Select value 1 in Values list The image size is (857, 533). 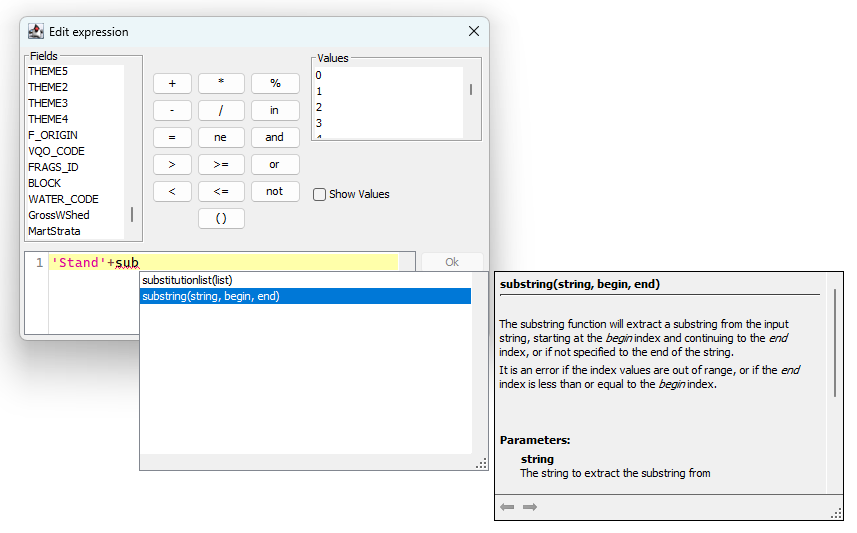coord(388,91)
